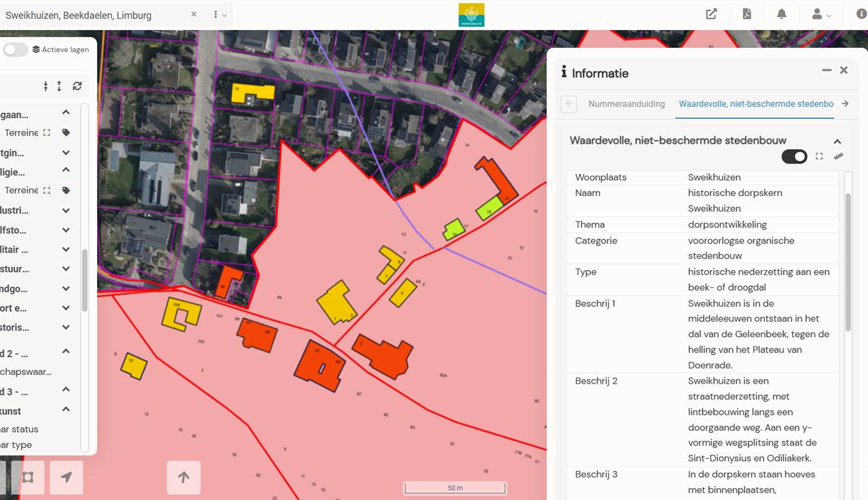Viewport: 868px width, 500px height.
Task: Expand the 'storis…' layer group
Action: pos(66,327)
